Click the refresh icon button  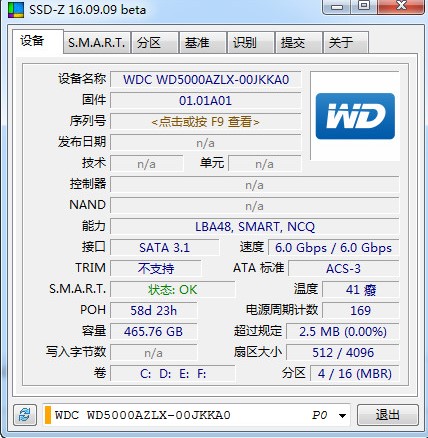pyautogui.click(x=25, y=415)
